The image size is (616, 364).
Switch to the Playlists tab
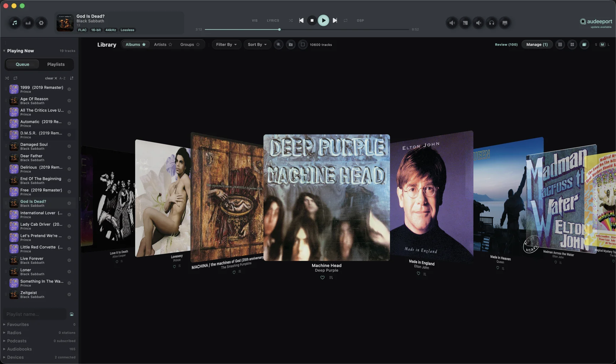click(x=56, y=64)
